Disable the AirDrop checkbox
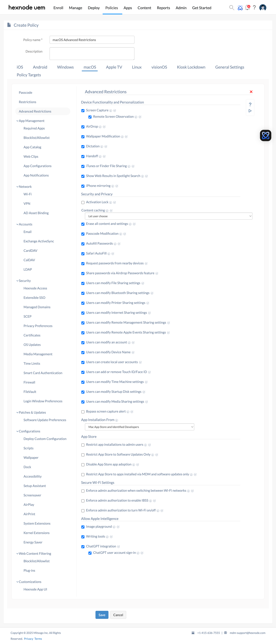 [83, 127]
